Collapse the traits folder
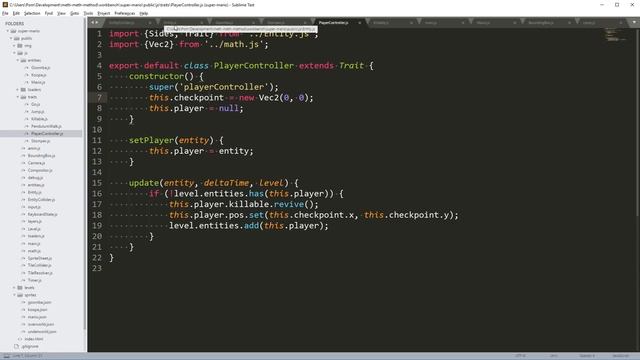This screenshot has width=640, height=360. (18, 97)
